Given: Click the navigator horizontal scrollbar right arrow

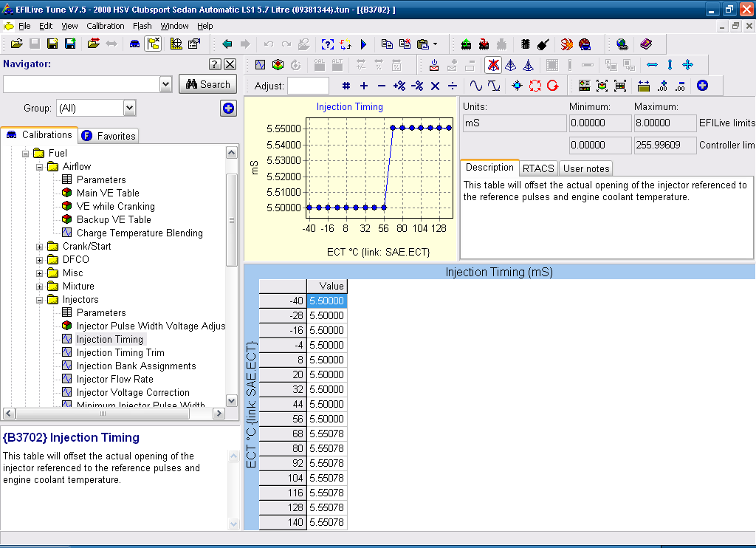Looking at the screenshot, I should click(219, 414).
